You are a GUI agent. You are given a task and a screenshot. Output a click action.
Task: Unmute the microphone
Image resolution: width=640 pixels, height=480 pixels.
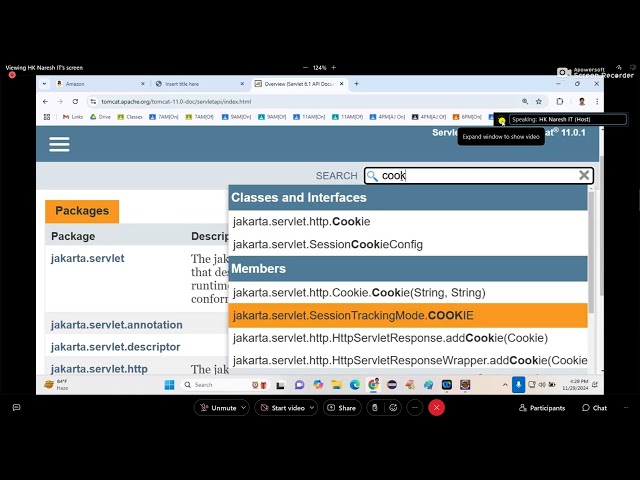tap(218, 407)
